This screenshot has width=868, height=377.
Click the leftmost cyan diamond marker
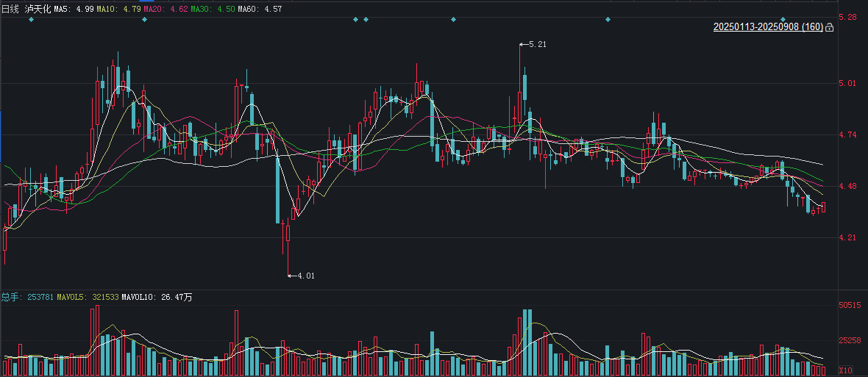pos(31,19)
